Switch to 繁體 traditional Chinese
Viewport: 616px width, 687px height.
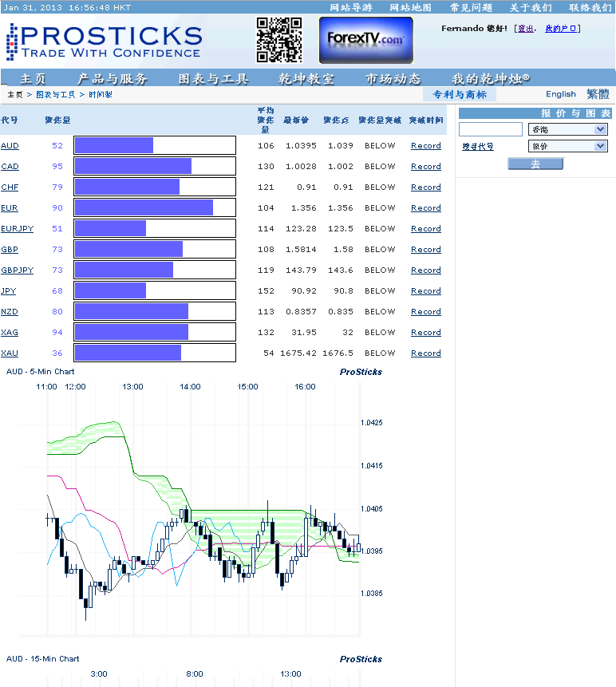click(x=598, y=94)
